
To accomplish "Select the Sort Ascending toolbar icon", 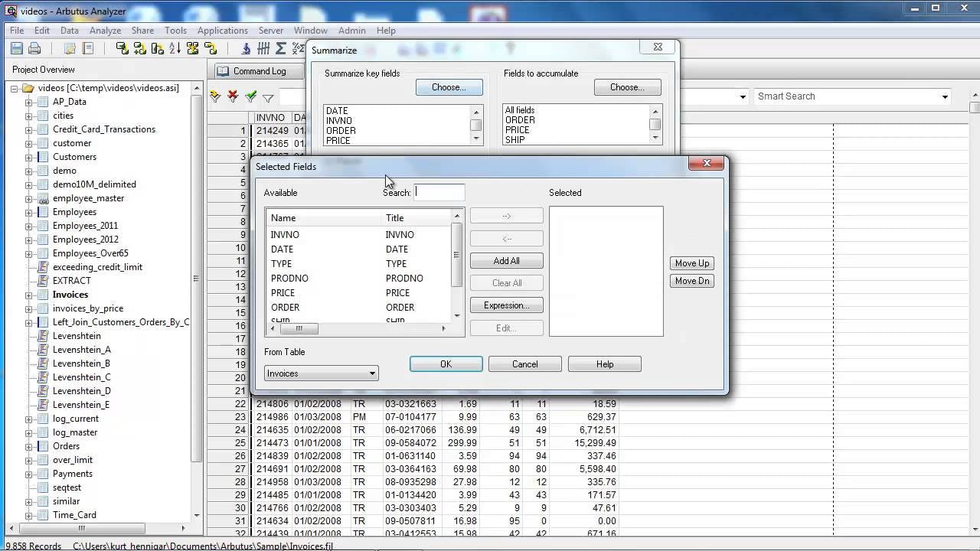I will [175, 48].
